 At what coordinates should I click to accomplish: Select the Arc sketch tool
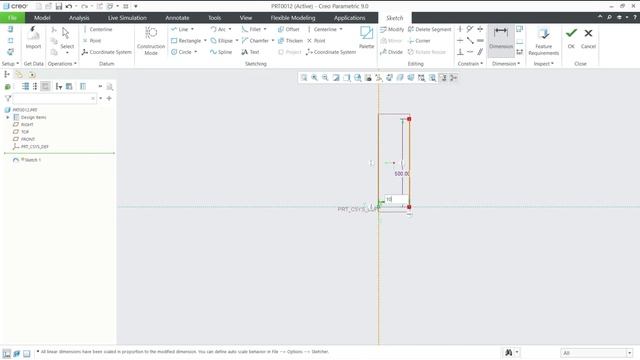(x=218, y=29)
